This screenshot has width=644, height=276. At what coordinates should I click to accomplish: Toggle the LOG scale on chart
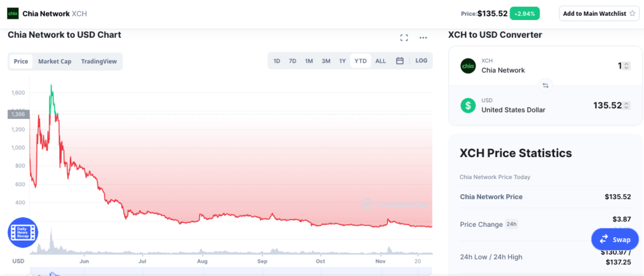[x=421, y=61]
